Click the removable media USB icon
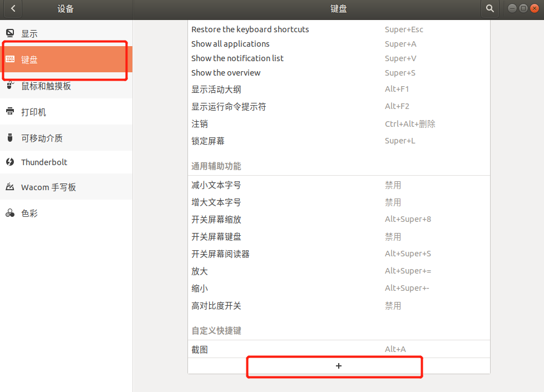Viewport: 544px width, 392px height. 10,138
